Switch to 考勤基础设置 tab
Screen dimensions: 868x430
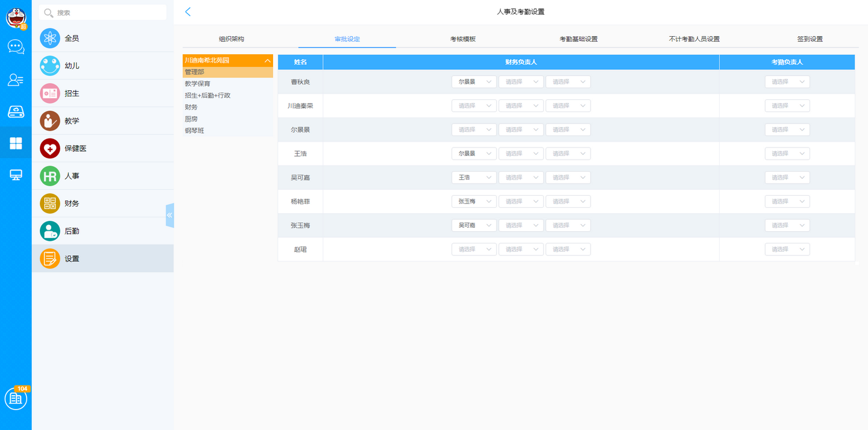(579, 39)
